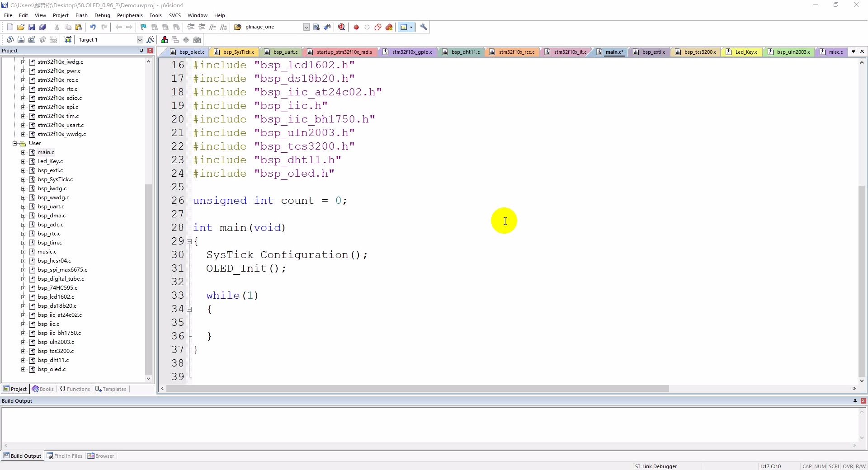
Task: Expand the main.c tree item
Action: click(23, 152)
